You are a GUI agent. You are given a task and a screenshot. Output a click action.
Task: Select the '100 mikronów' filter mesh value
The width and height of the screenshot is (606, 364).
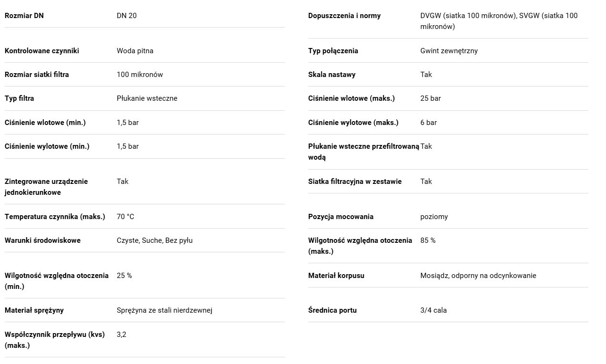140,75
